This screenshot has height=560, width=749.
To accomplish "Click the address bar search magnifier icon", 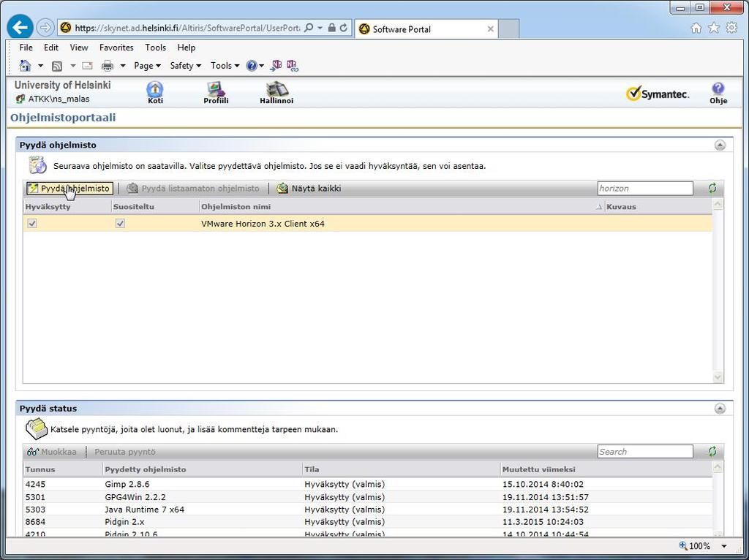I will tap(309, 28).
